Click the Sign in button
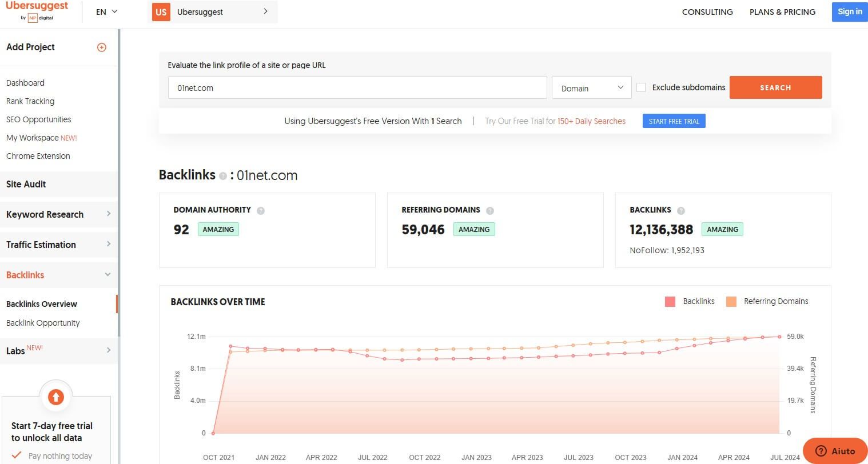 coord(850,11)
